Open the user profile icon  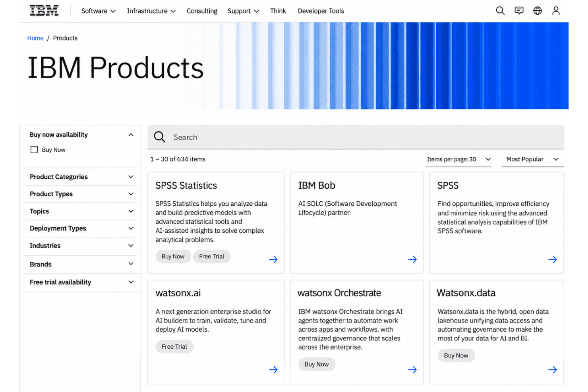[x=556, y=11]
